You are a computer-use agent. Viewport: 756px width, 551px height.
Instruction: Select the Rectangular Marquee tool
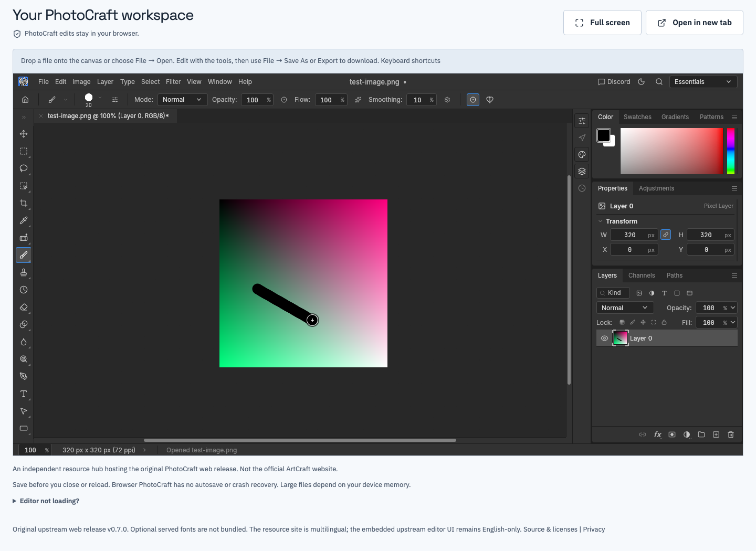point(24,151)
